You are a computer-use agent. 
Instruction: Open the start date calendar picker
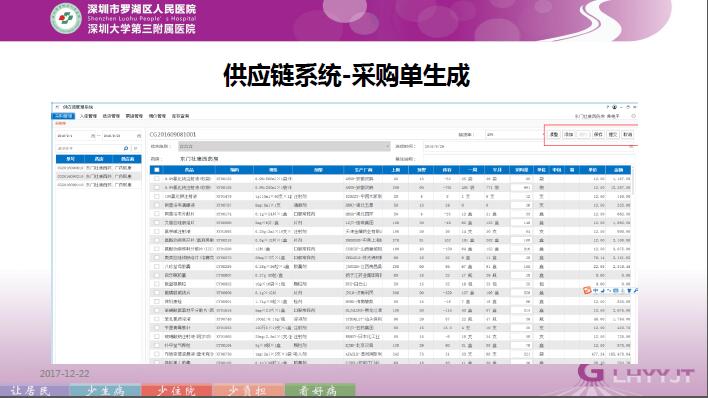[93, 136]
